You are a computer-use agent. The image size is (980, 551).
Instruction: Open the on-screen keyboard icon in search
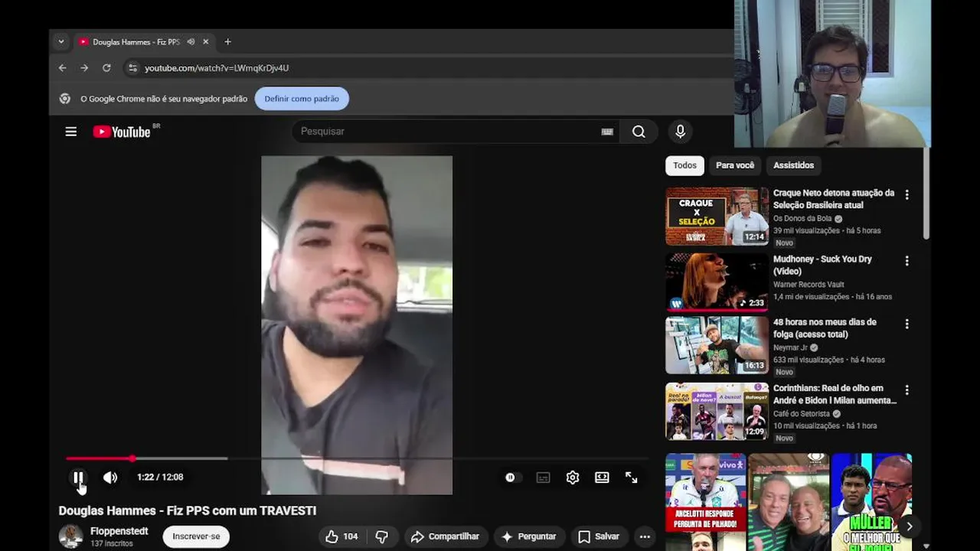[x=607, y=132]
